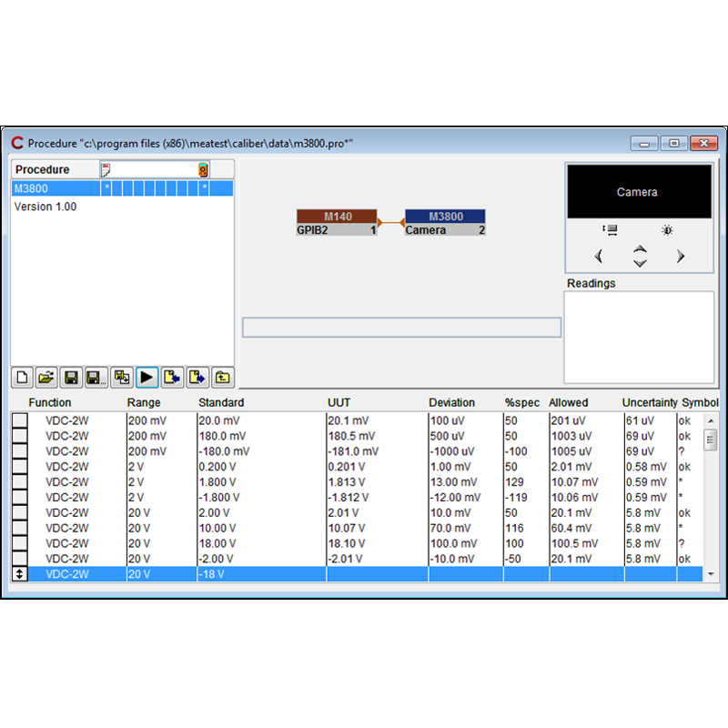The width and height of the screenshot is (728, 728).
Task: Click the Procedure column header label
Action: [42, 169]
